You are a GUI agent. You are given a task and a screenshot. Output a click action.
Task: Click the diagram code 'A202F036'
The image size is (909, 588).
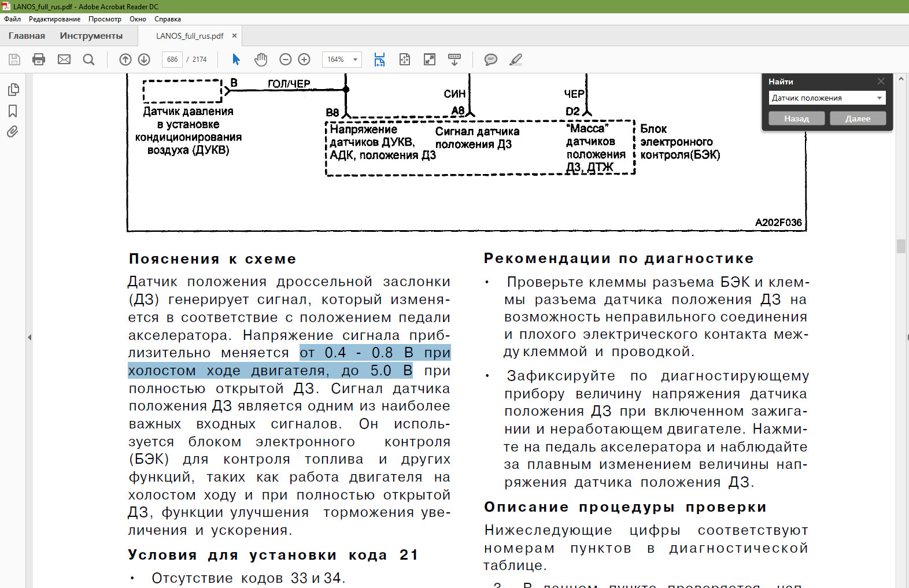(x=778, y=223)
